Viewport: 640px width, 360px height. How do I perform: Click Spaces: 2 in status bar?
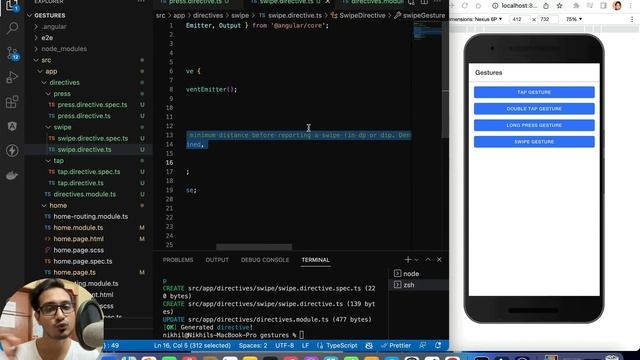click(253, 345)
